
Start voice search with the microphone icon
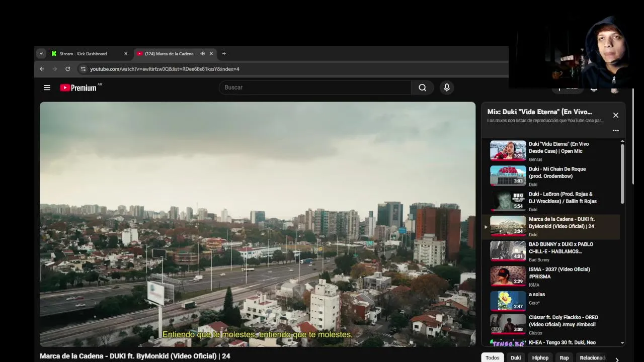[x=447, y=87]
